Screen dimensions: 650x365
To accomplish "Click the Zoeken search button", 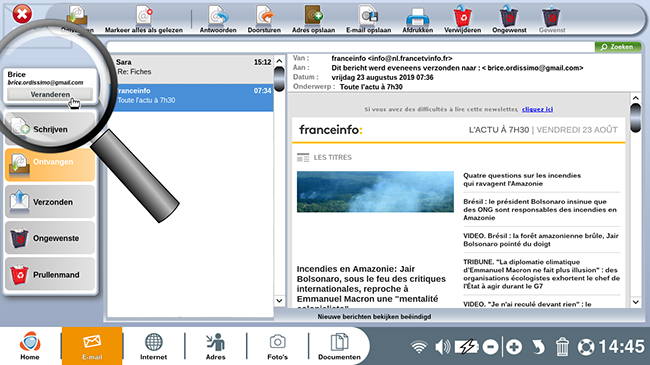I will pos(618,47).
